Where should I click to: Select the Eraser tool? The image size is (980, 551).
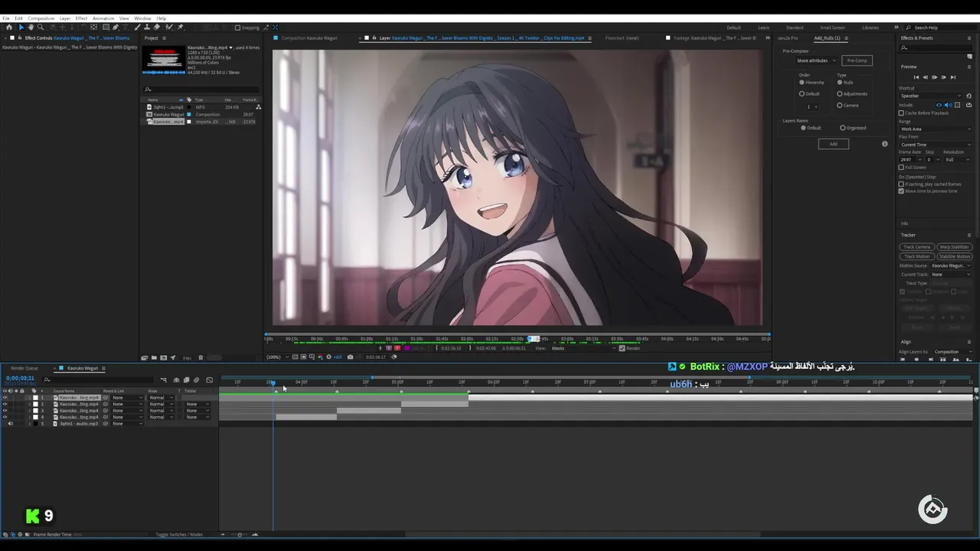pos(156,28)
